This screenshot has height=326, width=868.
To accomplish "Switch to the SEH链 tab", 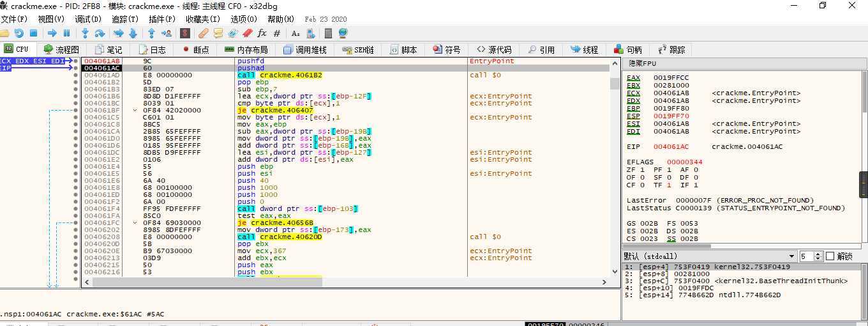I will click(358, 49).
